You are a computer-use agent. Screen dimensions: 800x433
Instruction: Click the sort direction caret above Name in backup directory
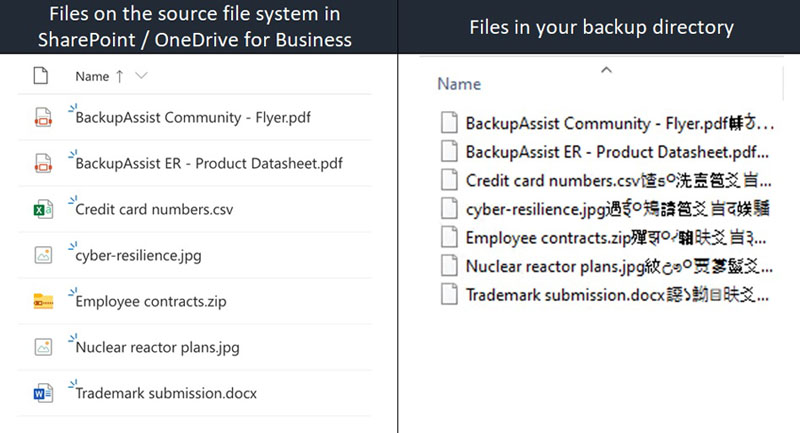(x=606, y=70)
